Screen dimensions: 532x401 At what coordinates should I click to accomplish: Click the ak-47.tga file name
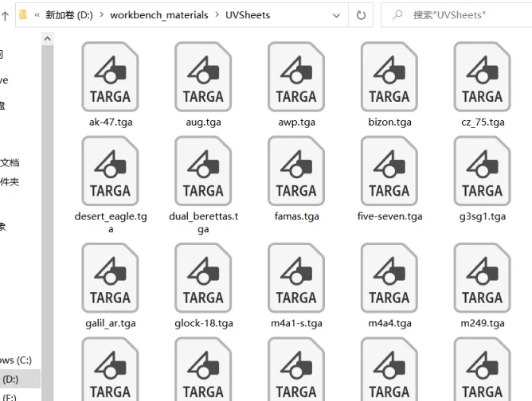[111, 122]
